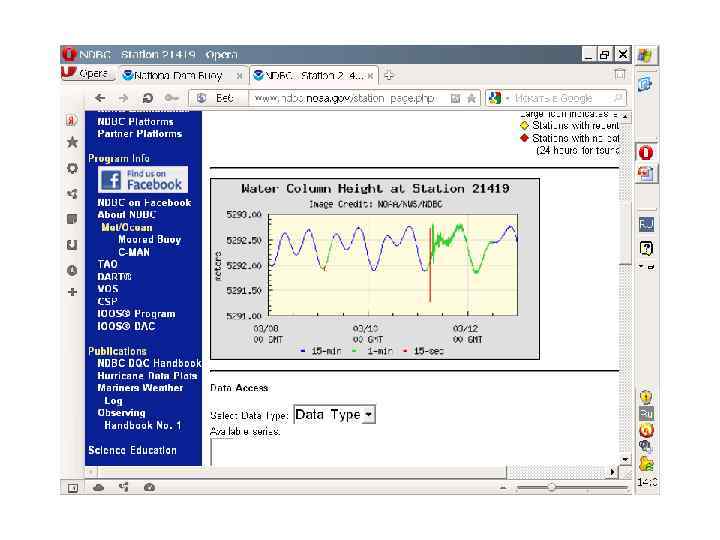Viewport: 720px width, 540px height.
Task: Follow the Moored Buoy link
Action: [x=150, y=240]
